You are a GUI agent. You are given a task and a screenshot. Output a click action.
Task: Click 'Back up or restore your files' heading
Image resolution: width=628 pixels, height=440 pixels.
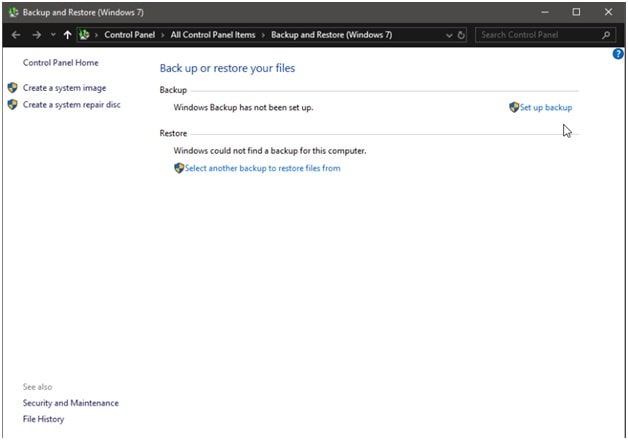point(227,68)
